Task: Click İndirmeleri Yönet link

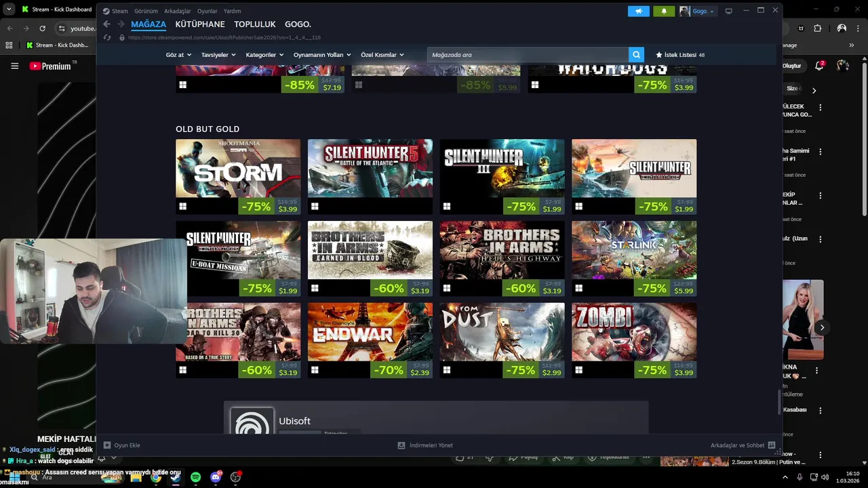Action: point(431,445)
